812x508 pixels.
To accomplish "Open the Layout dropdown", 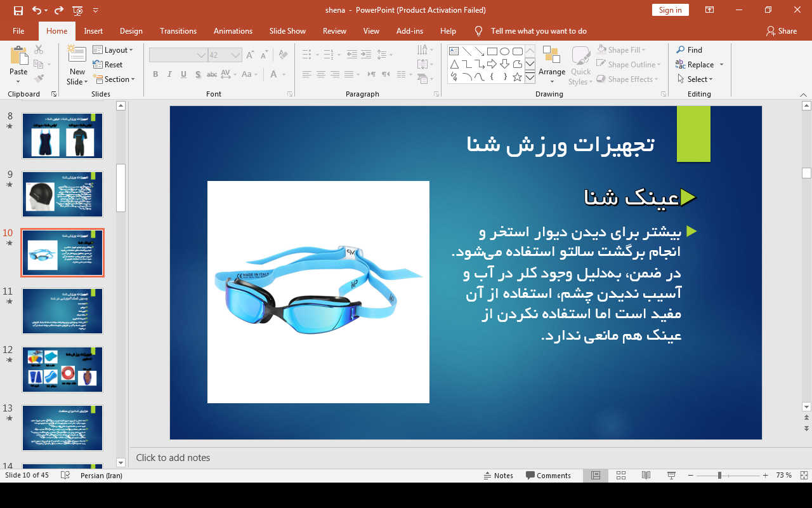I will (113, 50).
